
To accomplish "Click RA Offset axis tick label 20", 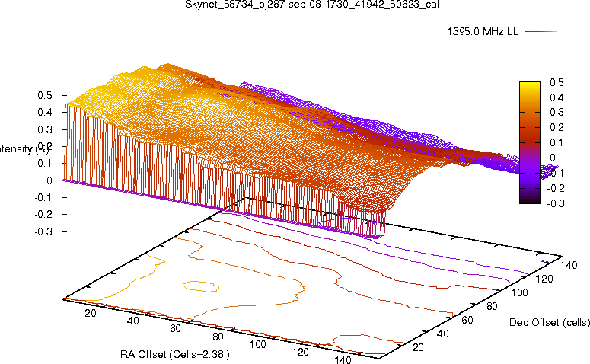I will click(91, 313).
